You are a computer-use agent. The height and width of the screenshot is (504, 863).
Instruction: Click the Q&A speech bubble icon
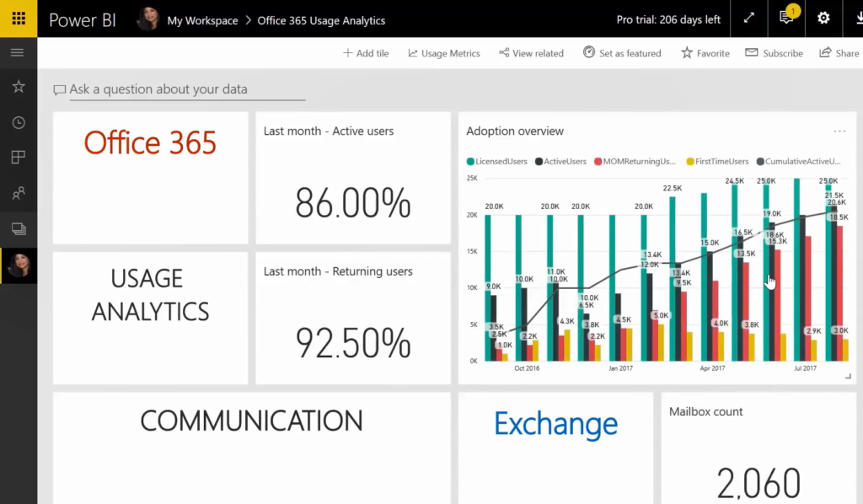pyautogui.click(x=60, y=89)
